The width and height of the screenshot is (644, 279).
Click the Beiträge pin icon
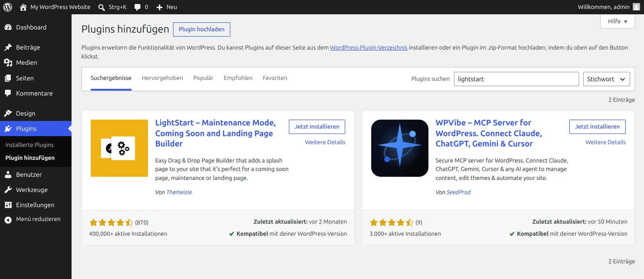[x=8, y=47]
